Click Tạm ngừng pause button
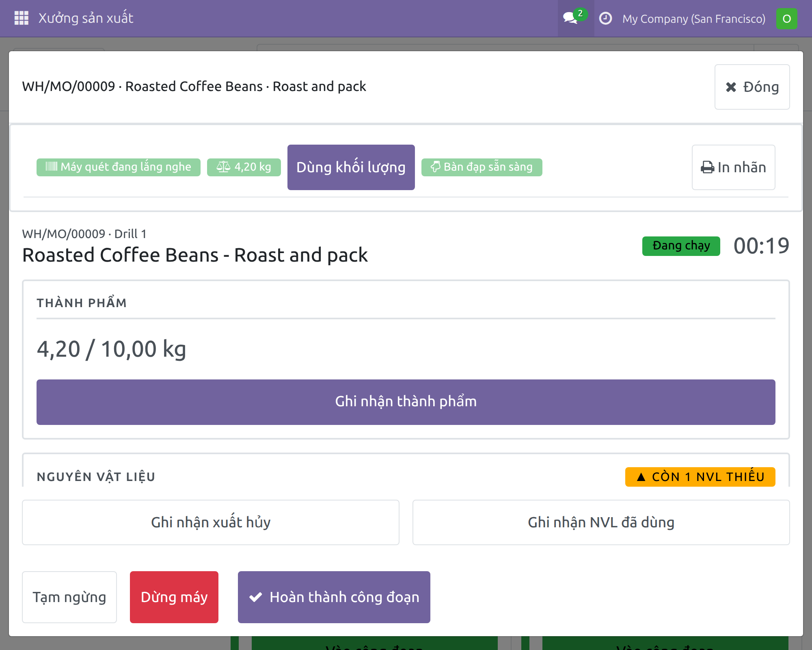The image size is (812, 650). click(x=69, y=597)
